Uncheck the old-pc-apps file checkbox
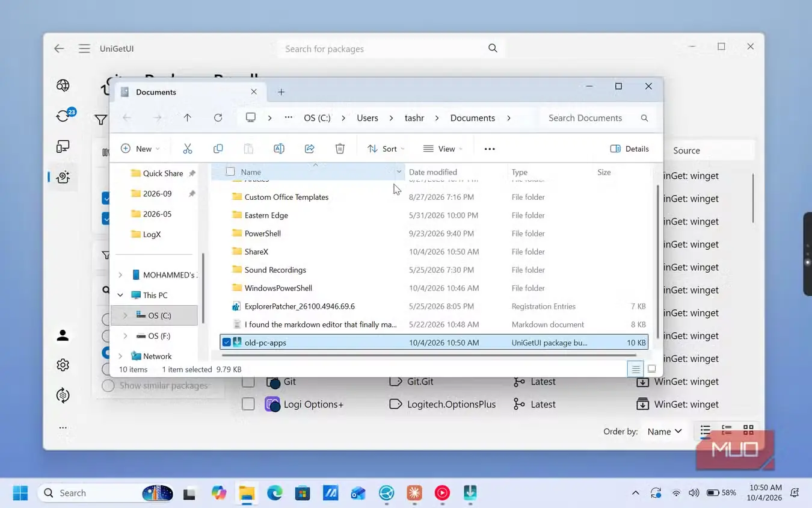This screenshot has width=812, height=508. pos(226,342)
